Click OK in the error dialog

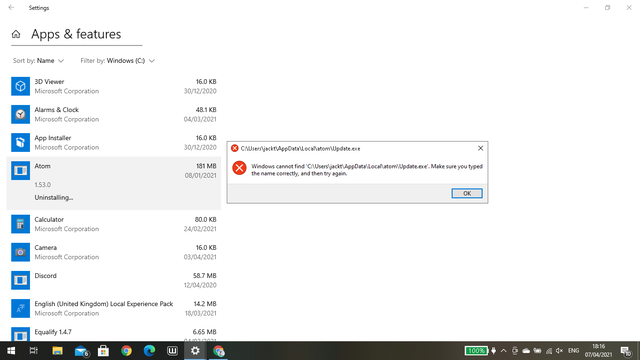click(467, 193)
